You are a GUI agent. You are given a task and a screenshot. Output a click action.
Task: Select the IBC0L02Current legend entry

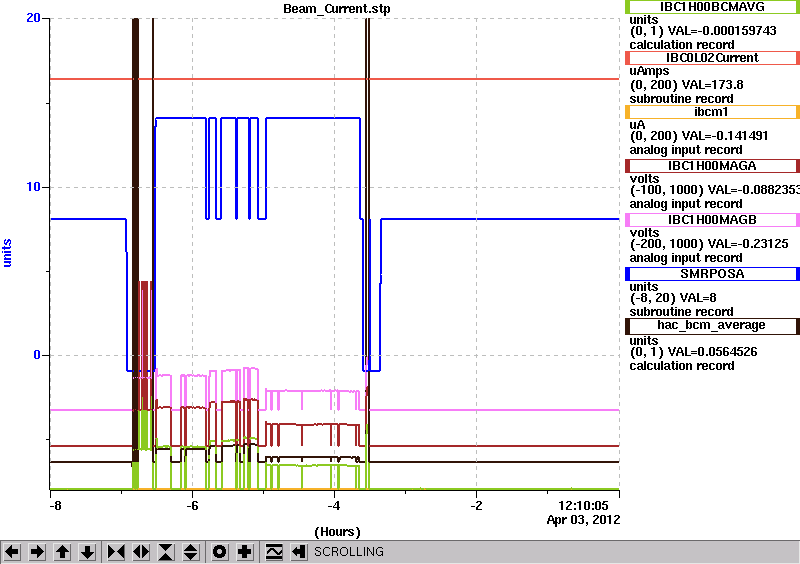[712, 58]
